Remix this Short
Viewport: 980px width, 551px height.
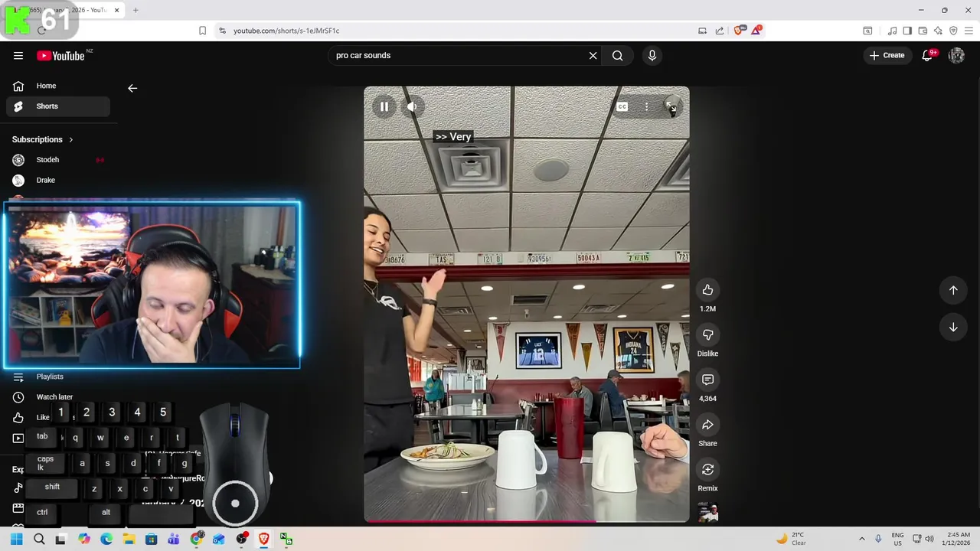[x=707, y=469]
